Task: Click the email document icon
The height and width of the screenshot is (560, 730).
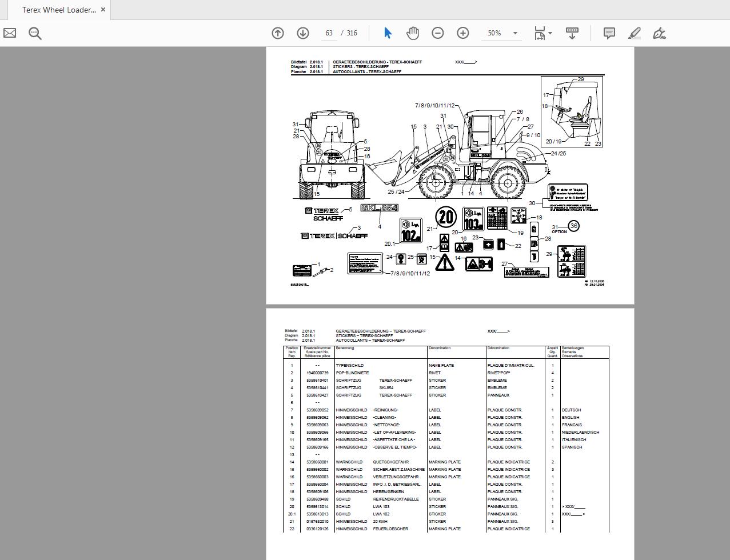Action: 9,33
